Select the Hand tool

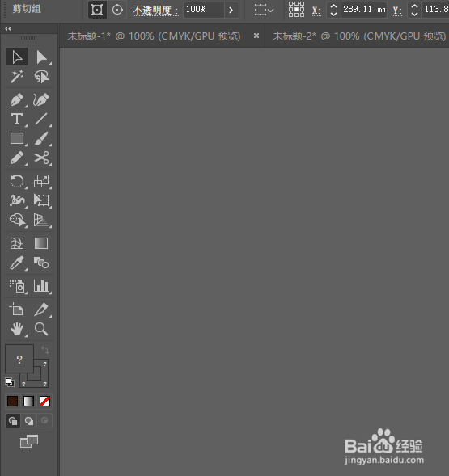[17, 329]
